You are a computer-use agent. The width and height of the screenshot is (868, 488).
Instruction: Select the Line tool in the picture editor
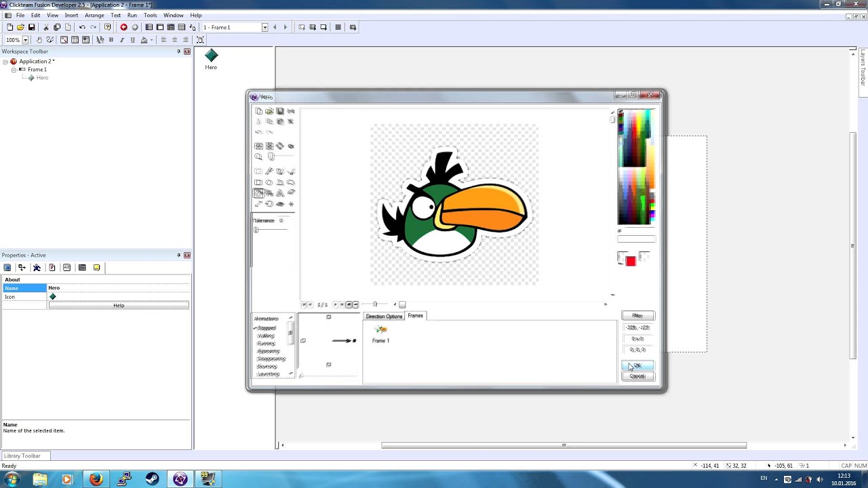pyautogui.click(x=291, y=171)
